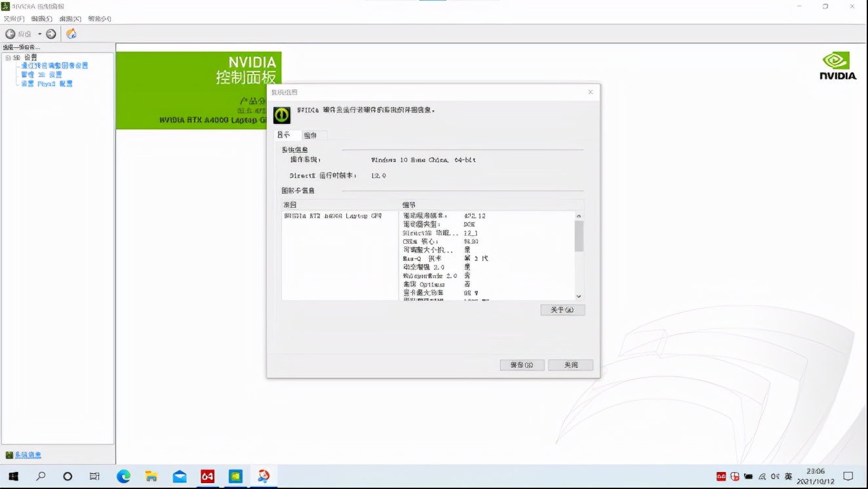Open the Mail app from the taskbar

pos(180,477)
